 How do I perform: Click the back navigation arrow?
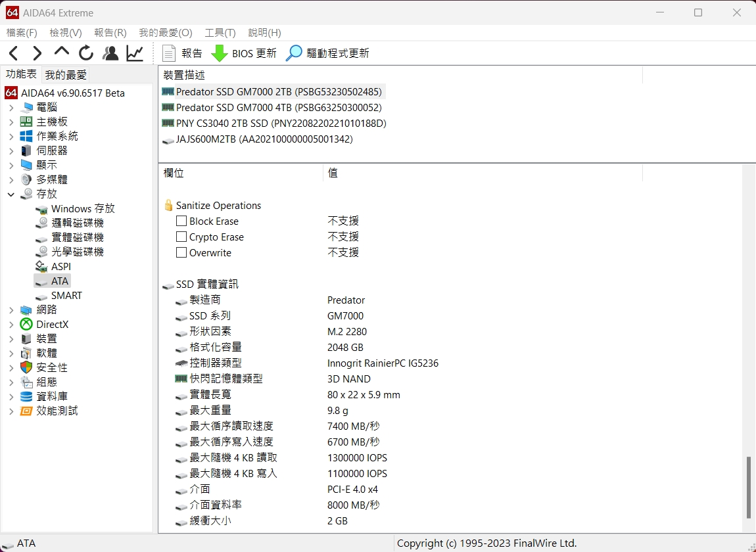tap(14, 53)
